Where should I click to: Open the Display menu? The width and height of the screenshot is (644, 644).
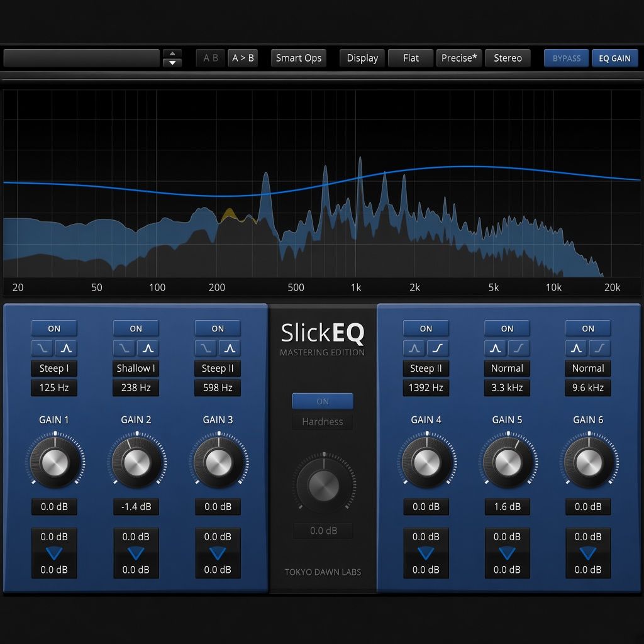tap(362, 58)
